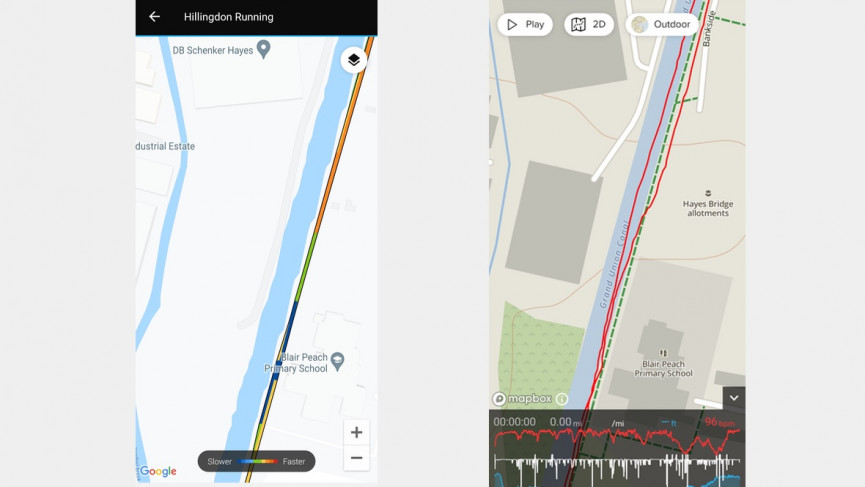The image size is (865, 487).
Task: Toggle the 2D map view
Action: (589, 24)
